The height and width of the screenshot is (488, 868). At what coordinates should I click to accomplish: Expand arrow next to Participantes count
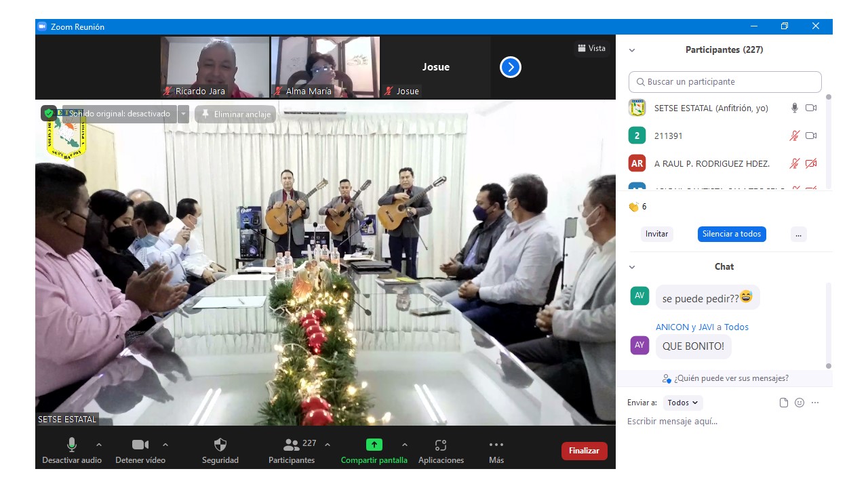(x=328, y=445)
